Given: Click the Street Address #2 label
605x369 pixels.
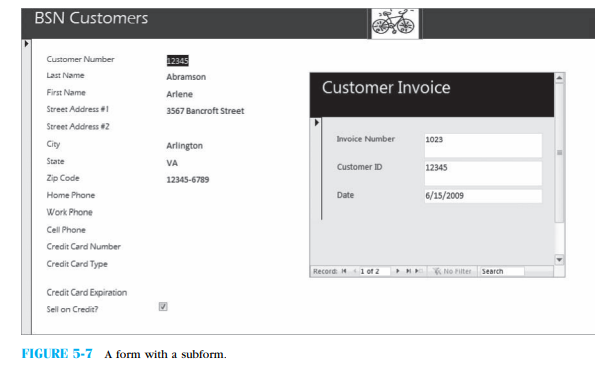Looking at the screenshot, I should pos(78,127).
